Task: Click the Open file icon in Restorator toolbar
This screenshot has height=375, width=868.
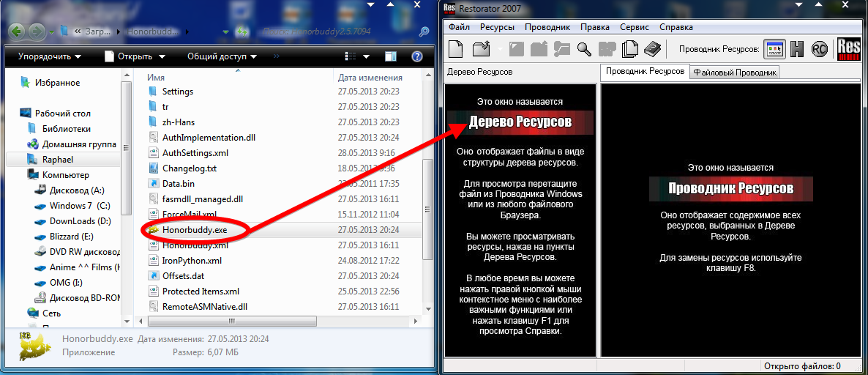Action: click(x=481, y=49)
